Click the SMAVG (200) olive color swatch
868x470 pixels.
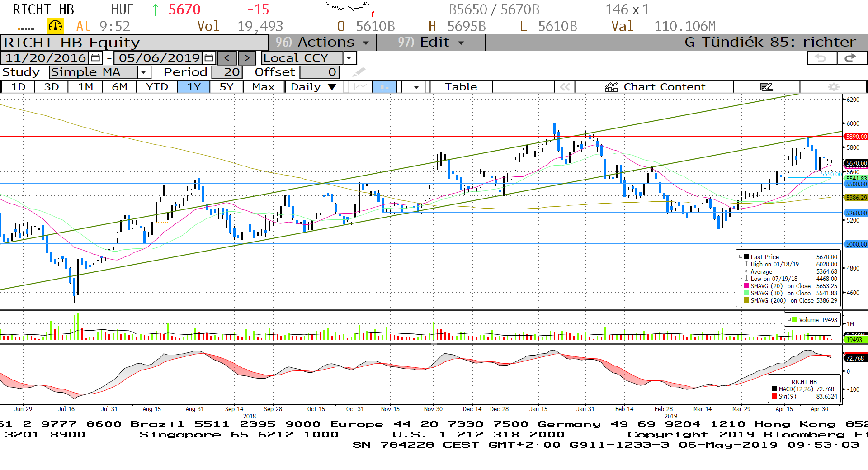click(747, 300)
